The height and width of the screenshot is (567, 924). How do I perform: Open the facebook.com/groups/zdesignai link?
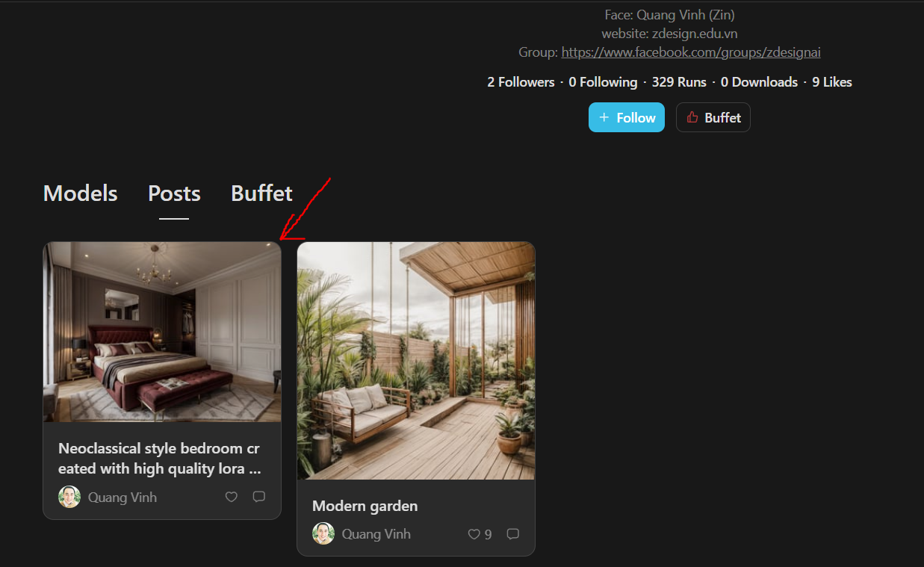[691, 52]
